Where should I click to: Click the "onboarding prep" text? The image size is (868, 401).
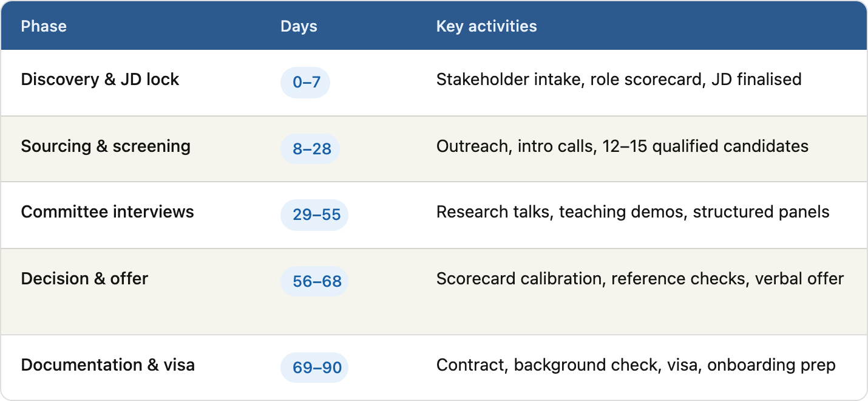tap(771, 365)
